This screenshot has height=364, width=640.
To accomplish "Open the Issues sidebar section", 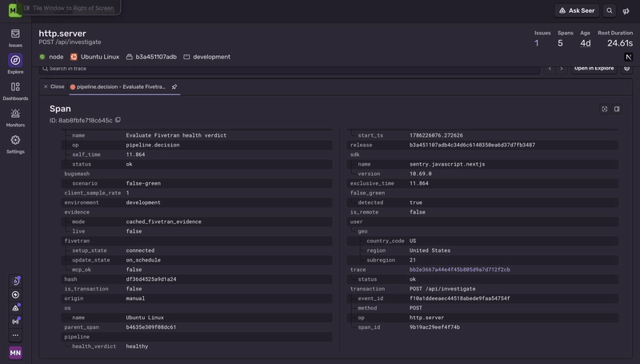I will coord(15,38).
